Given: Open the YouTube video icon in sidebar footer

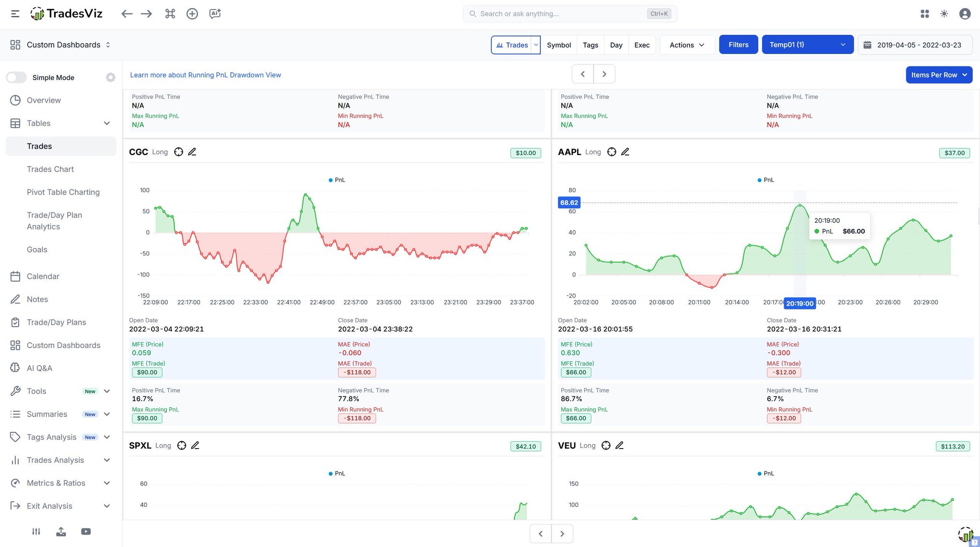Looking at the screenshot, I should tap(86, 532).
